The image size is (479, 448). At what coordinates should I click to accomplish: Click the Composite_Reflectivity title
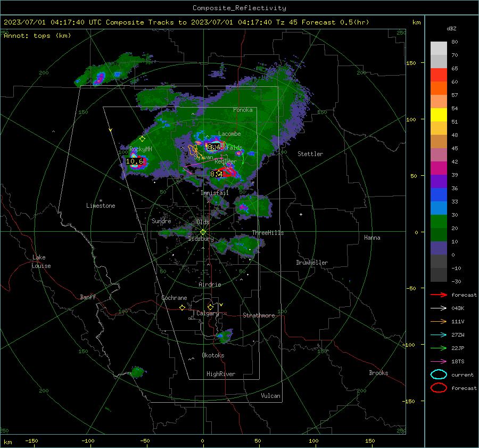pos(240,8)
